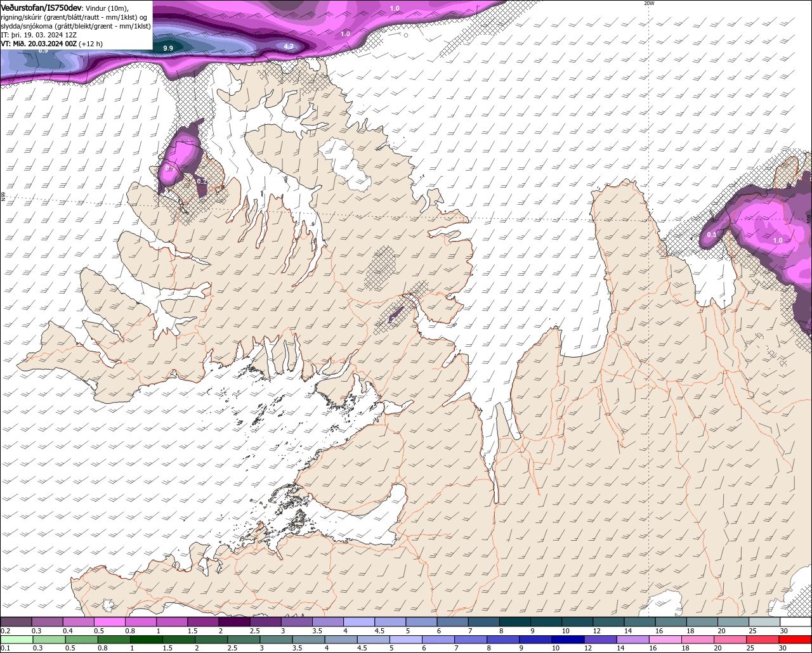Pick the pink 0.5 swatch on snow scale
This screenshot has height=653, width=812.
pyautogui.click(x=110, y=622)
